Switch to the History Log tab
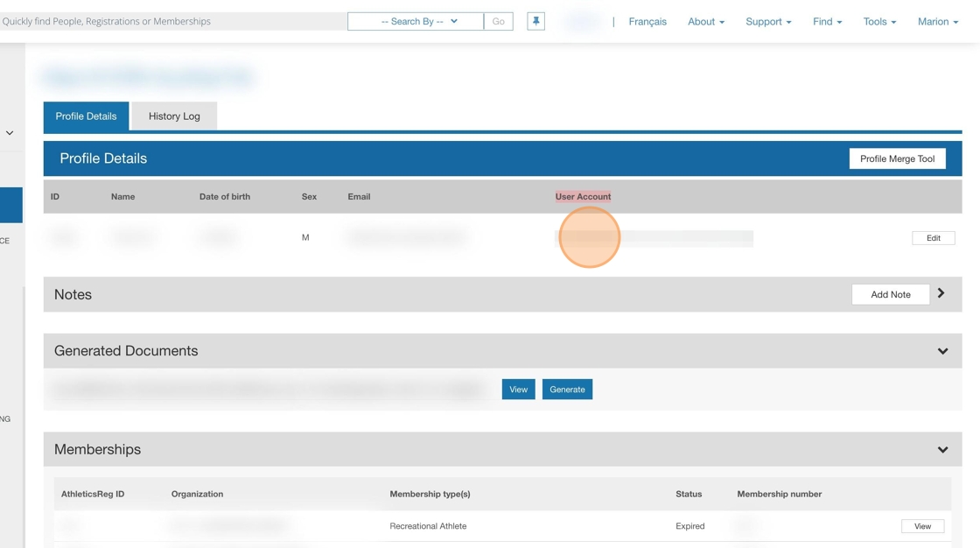980x548 pixels. coord(174,116)
